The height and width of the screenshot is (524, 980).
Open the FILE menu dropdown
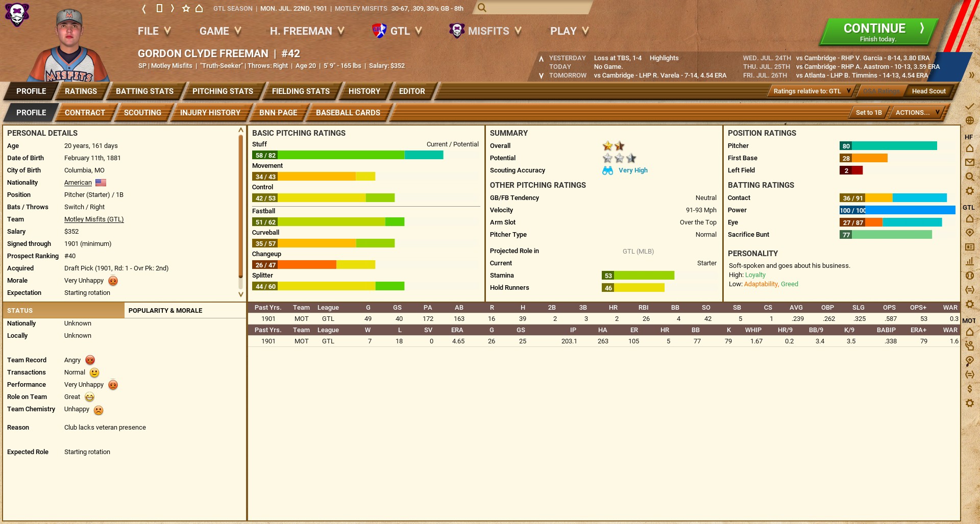click(x=154, y=31)
